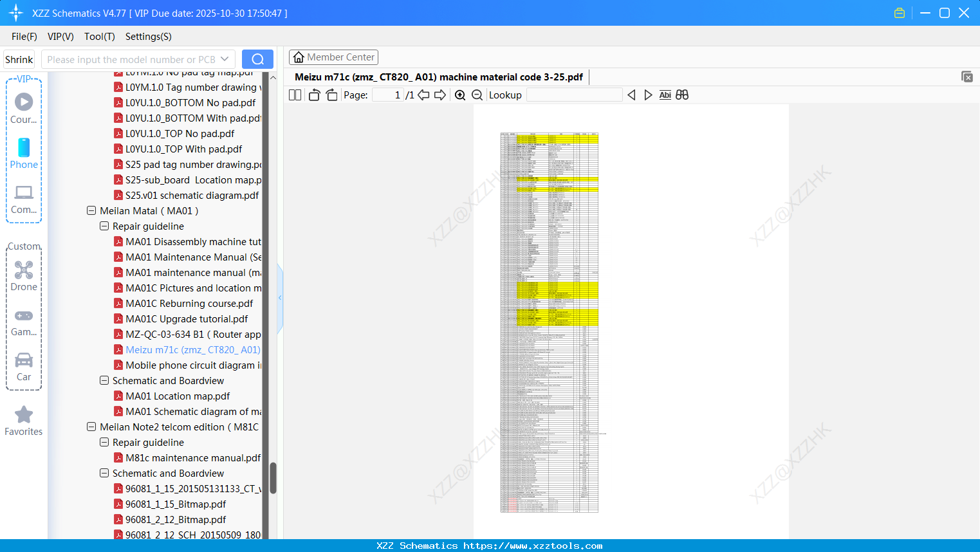Screen dimensions: 980x552
Task: Open MA01 Disassembly machine tutorial file
Action: [187, 242]
